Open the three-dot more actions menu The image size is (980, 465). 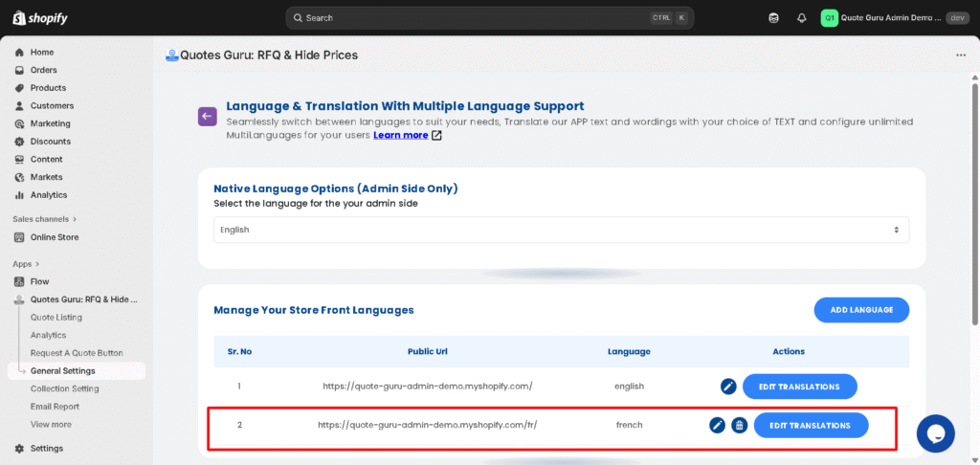(x=960, y=55)
